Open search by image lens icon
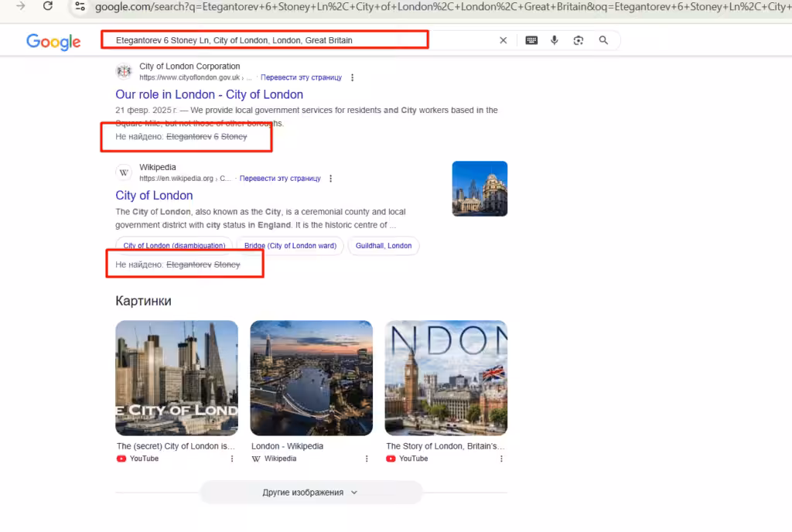The image size is (792, 532). point(579,40)
